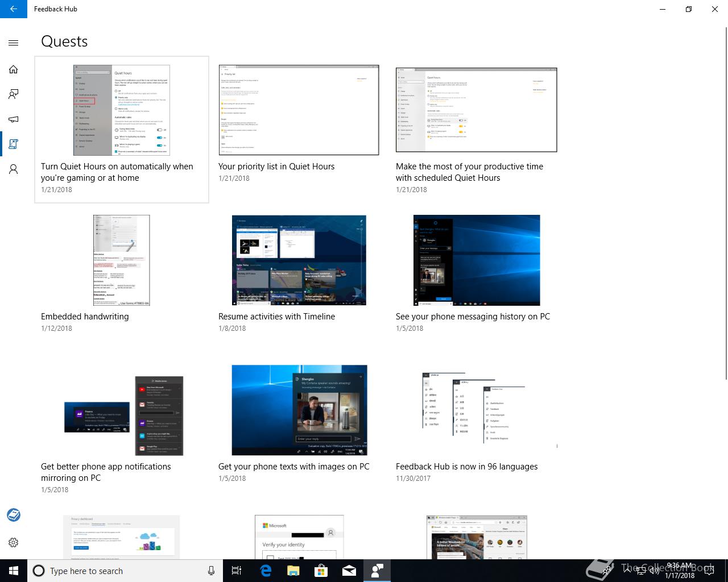Open the browser share quest thumbnail
The width and height of the screenshot is (728, 582).
[477, 537]
